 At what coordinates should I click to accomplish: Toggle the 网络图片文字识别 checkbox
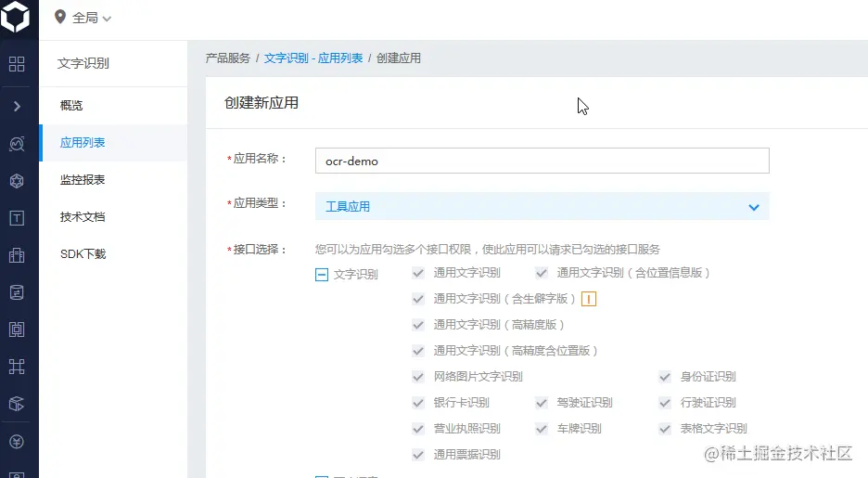pyautogui.click(x=418, y=377)
